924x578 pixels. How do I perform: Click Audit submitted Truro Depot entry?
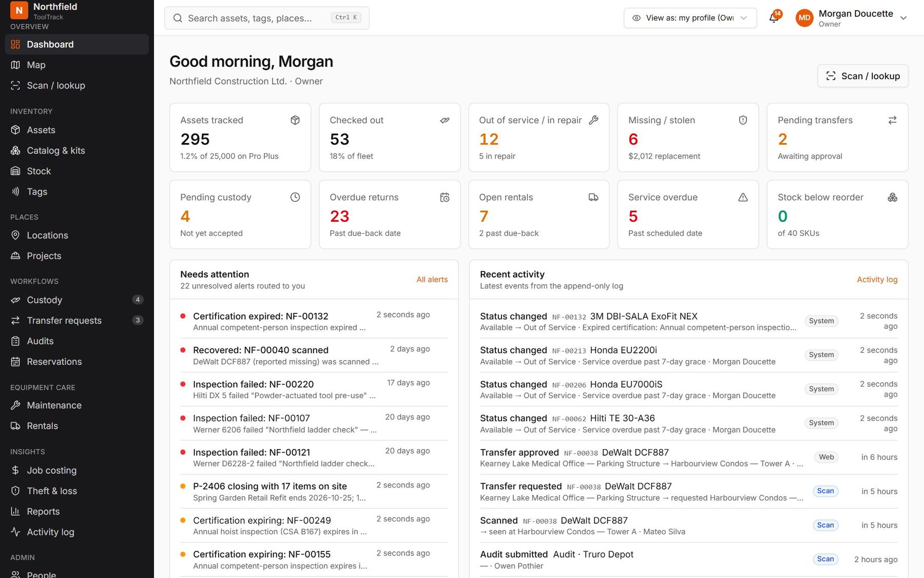point(688,560)
